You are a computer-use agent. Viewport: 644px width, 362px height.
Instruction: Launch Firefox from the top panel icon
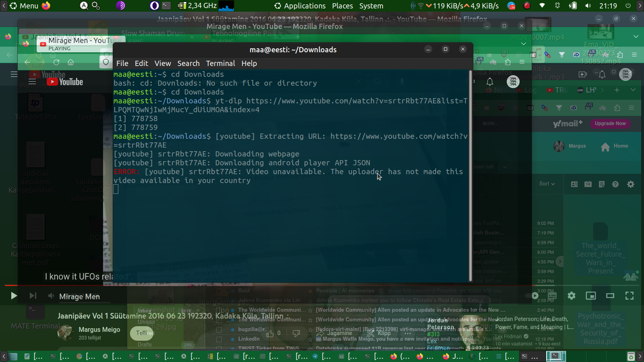(46, 6)
